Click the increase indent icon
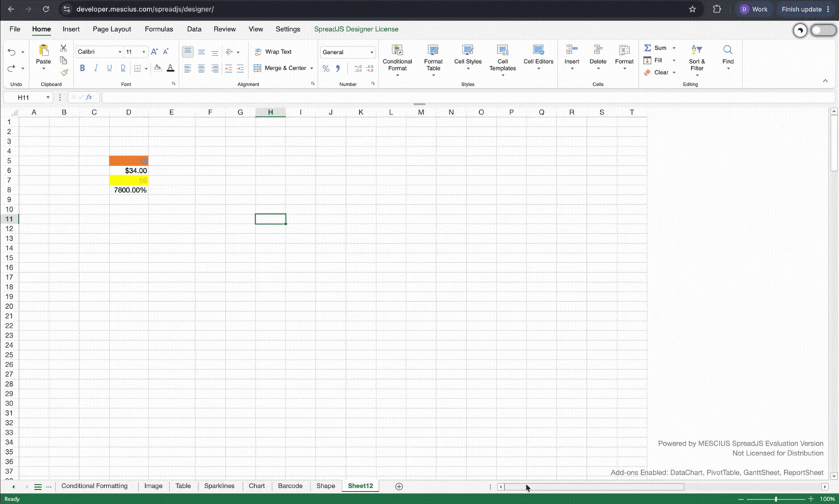 (240, 69)
